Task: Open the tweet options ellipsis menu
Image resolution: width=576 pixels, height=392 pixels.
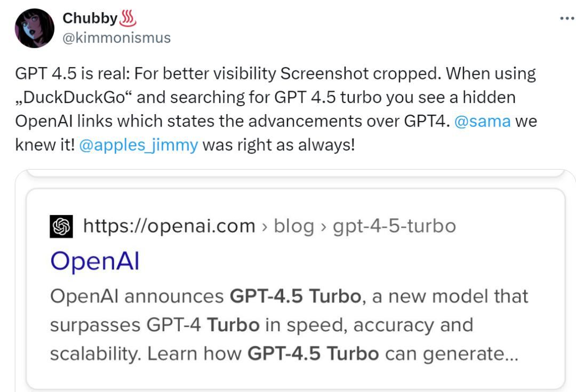Action: [566, 18]
